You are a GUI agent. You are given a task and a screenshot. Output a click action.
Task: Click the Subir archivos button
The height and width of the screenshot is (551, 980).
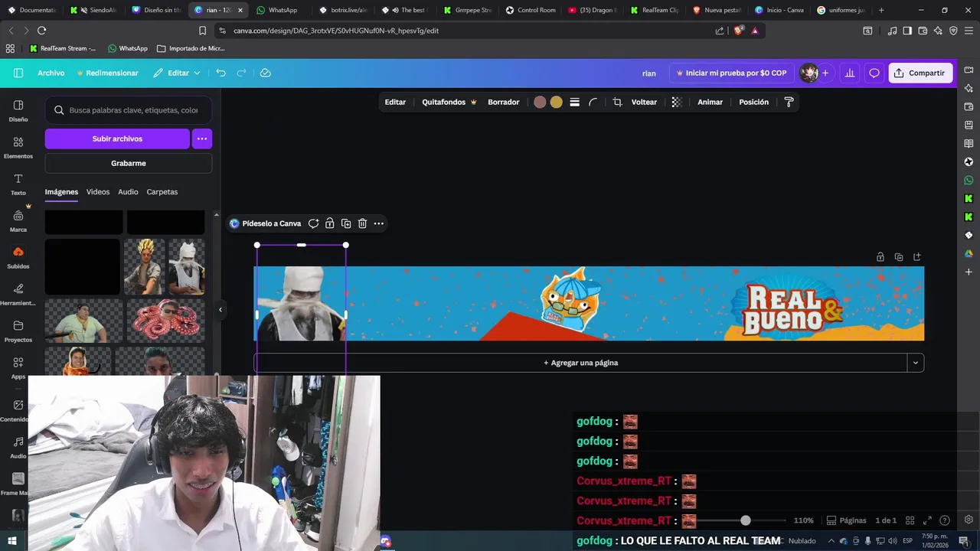pyautogui.click(x=117, y=139)
